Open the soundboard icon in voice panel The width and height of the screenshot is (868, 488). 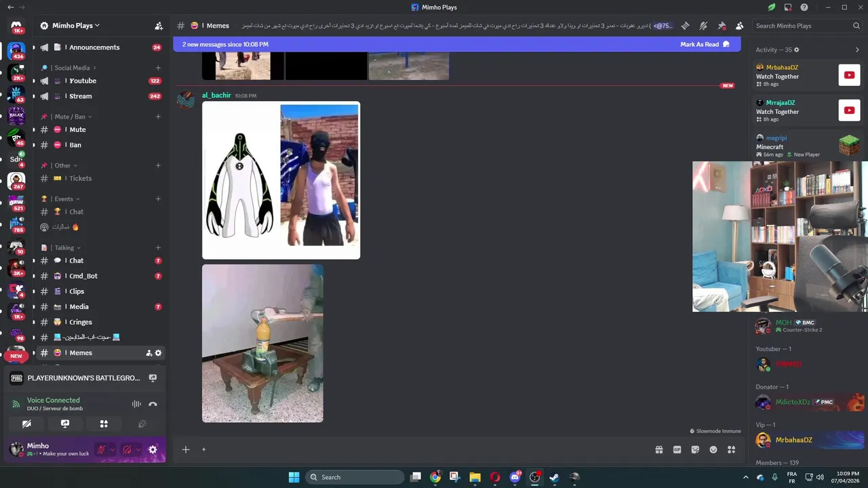click(142, 424)
